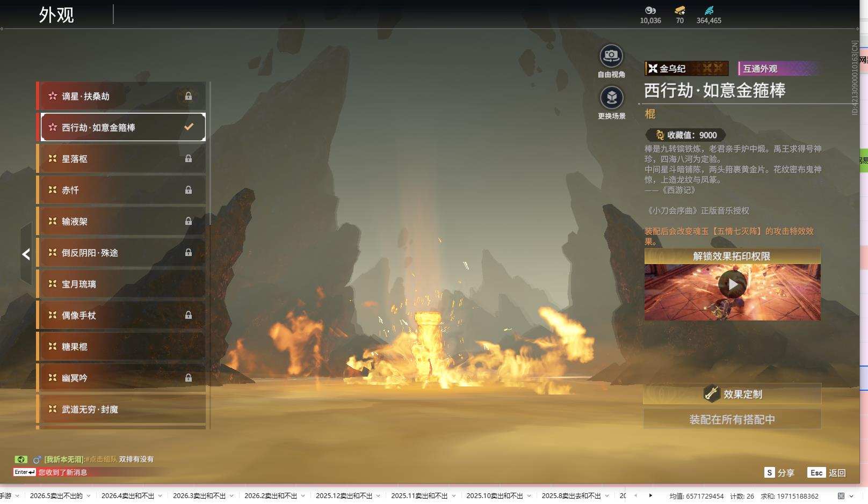Switch to sheet tab 2026.2卖出和不出

[x=271, y=496]
